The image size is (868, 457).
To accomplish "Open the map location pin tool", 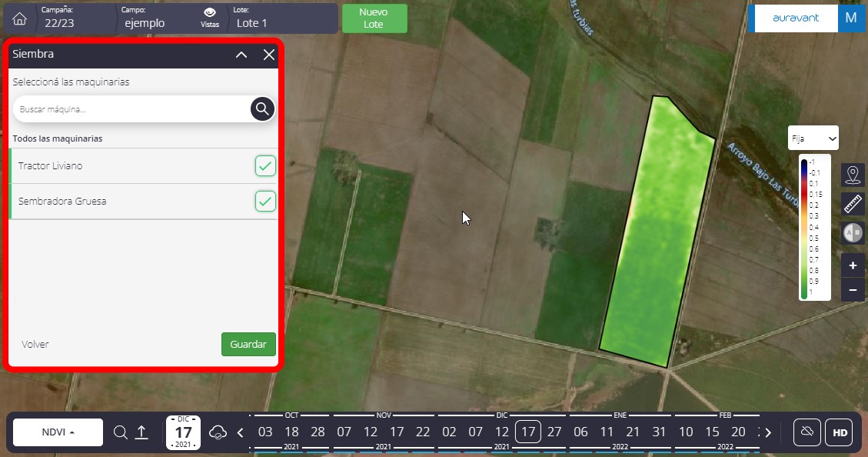I will 853,175.
